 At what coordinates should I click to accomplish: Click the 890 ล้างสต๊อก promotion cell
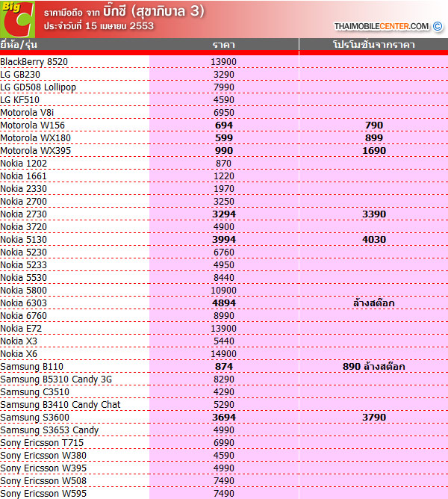pyautogui.click(x=374, y=367)
